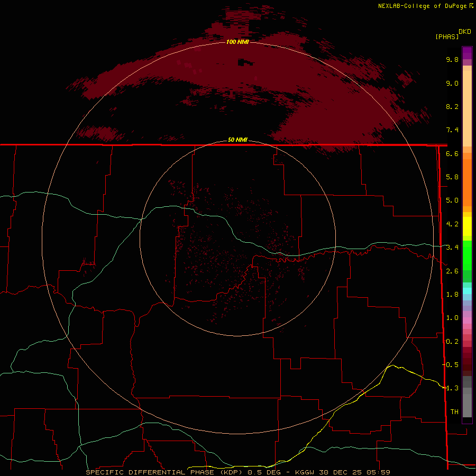Click the 7.4 value on the color scale
The image size is (476, 476).
pos(452,130)
